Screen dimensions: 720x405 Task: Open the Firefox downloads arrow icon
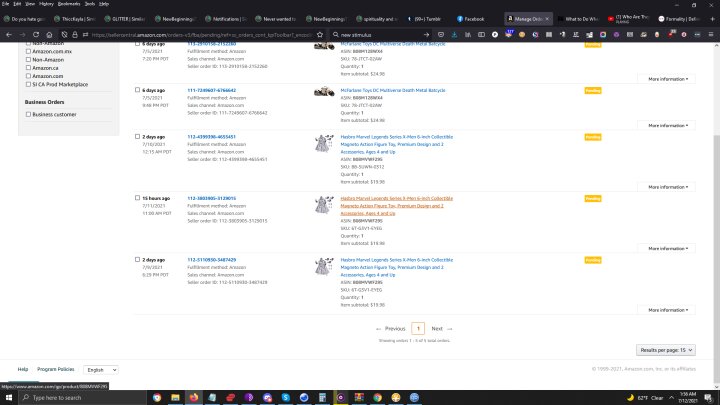pos(454,34)
